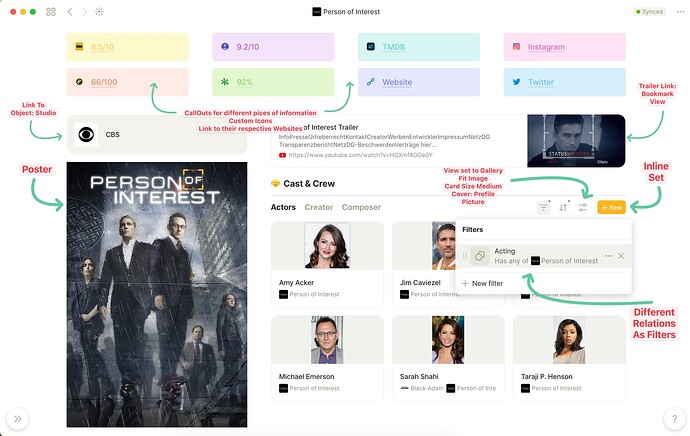Open the sort arrows icon
The width and height of the screenshot is (690, 436).
click(x=563, y=207)
